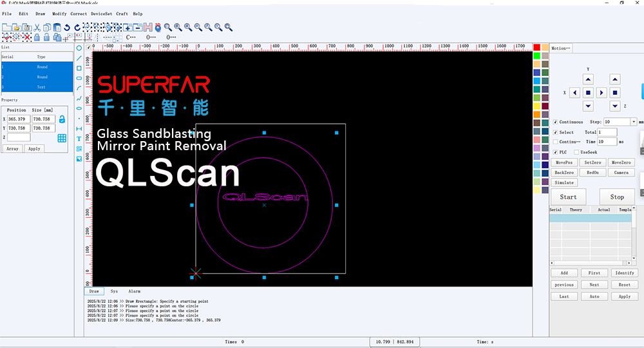The image size is (644, 348).
Task: Click the red checkmark select-all icon
Action: (x=6, y=37)
